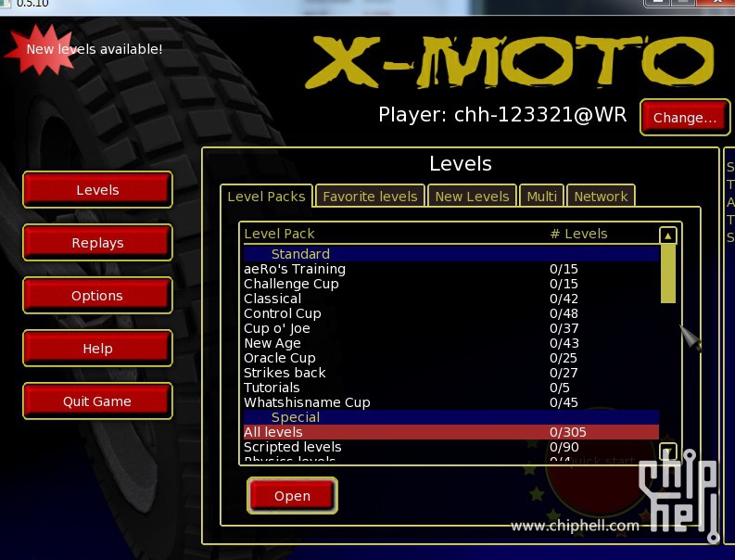Select the Tutorials level pack
This screenshot has height=560, width=735.
pos(451,388)
